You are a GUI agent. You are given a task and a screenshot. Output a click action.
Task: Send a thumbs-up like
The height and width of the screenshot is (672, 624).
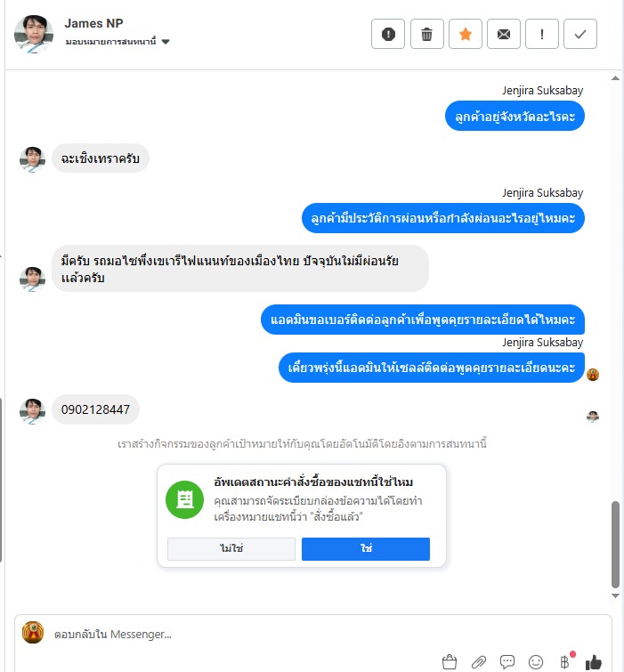click(x=594, y=662)
